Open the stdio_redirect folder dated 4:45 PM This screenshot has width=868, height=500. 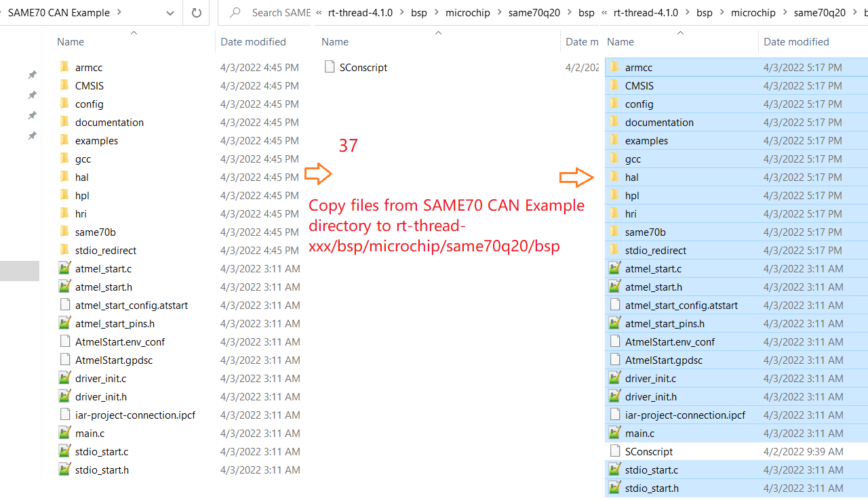pos(105,251)
